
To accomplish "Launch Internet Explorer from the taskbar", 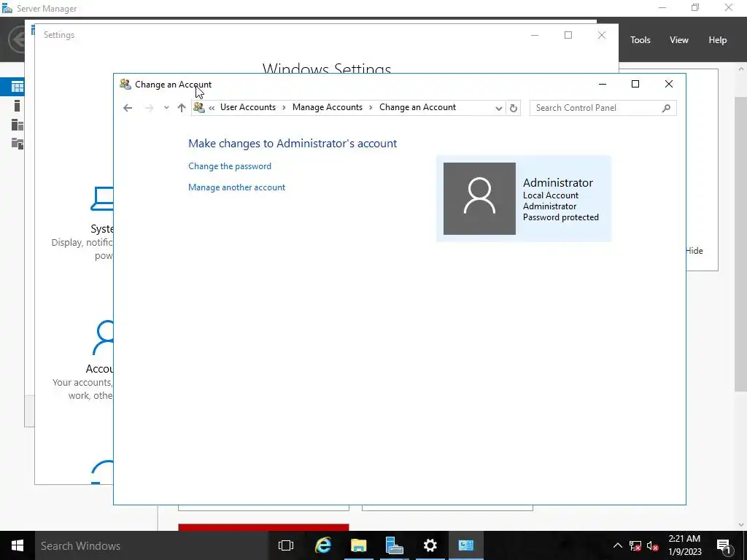I will tap(323, 545).
